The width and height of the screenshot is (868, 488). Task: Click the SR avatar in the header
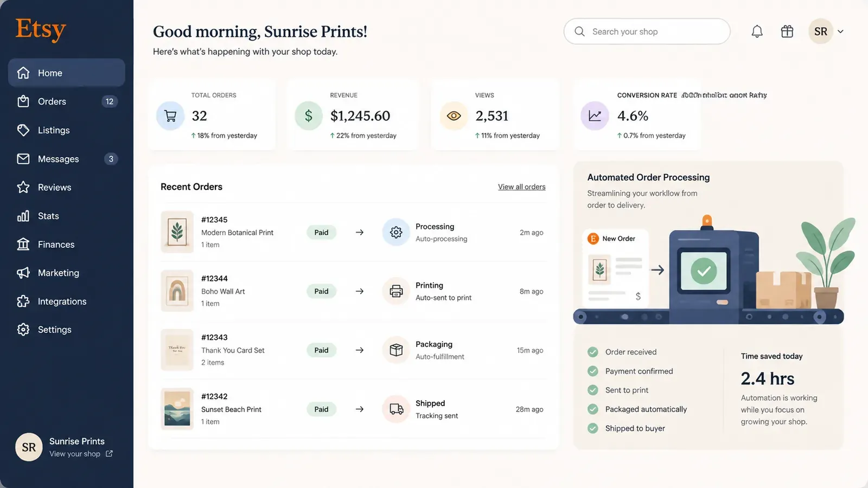821,31
